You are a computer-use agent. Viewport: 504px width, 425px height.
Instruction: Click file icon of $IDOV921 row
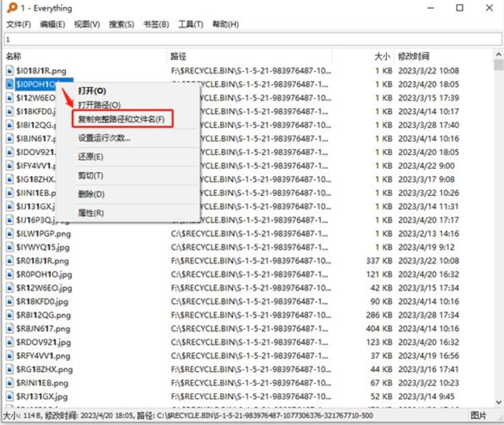[10, 152]
